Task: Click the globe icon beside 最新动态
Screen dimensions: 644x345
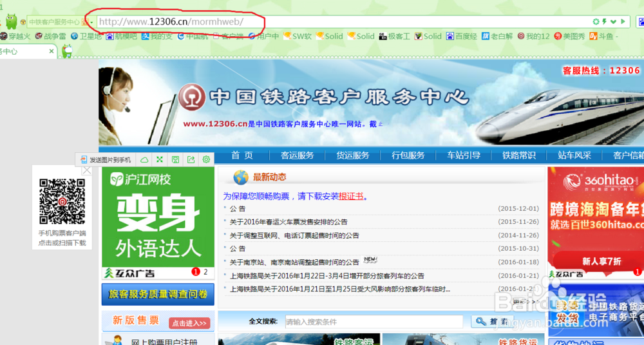Action: (x=241, y=177)
